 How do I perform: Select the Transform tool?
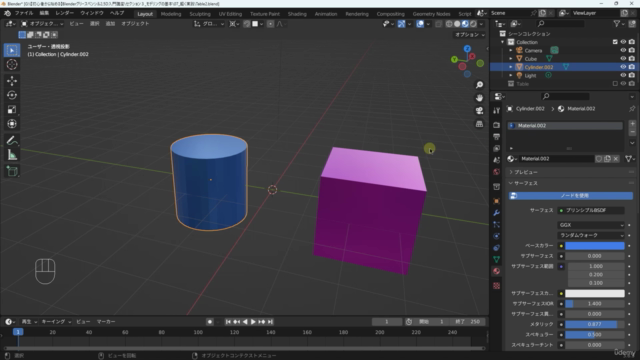[x=12, y=124]
